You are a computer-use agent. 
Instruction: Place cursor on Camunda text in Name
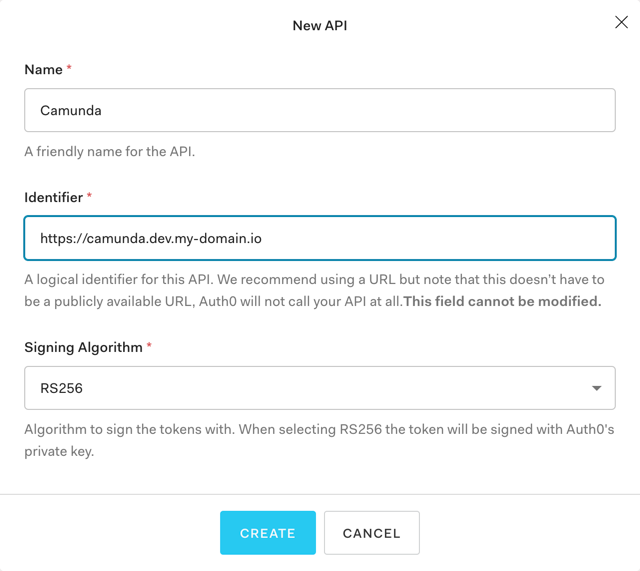coord(71,111)
